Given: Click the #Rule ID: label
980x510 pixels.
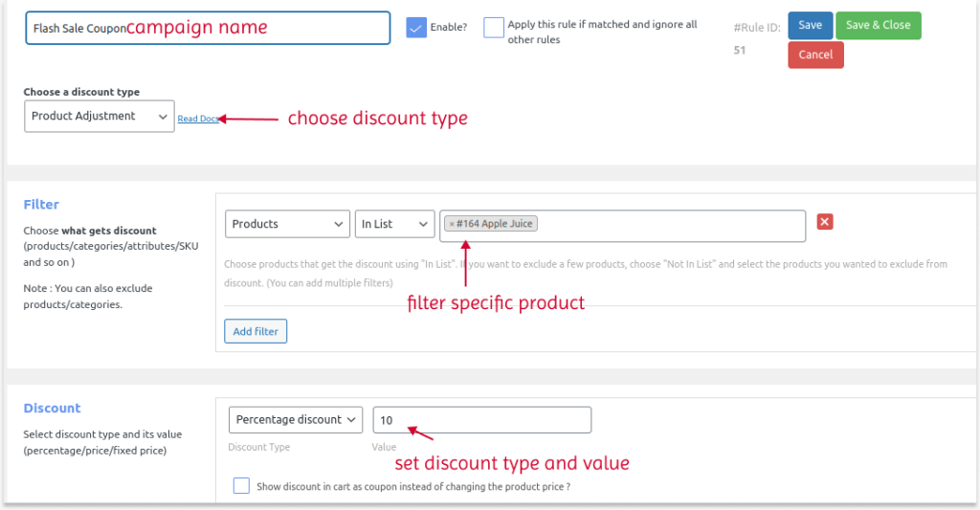Looking at the screenshot, I should [757, 28].
